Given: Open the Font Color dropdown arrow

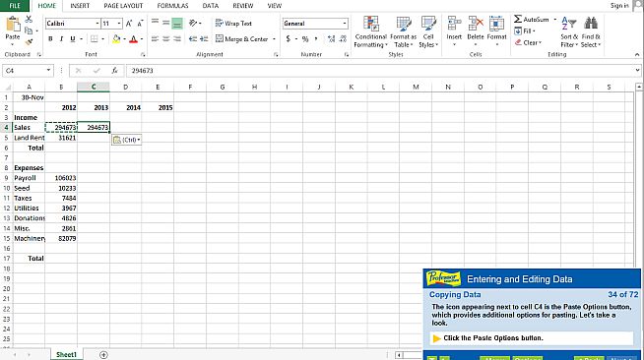Looking at the screenshot, I should [x=141, y=39].
